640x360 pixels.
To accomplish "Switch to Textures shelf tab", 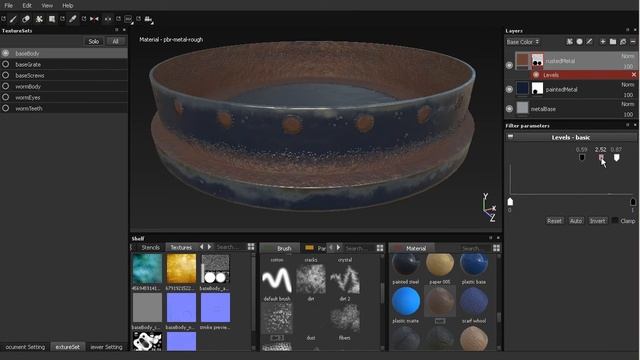I will click(x=181, y=247).
